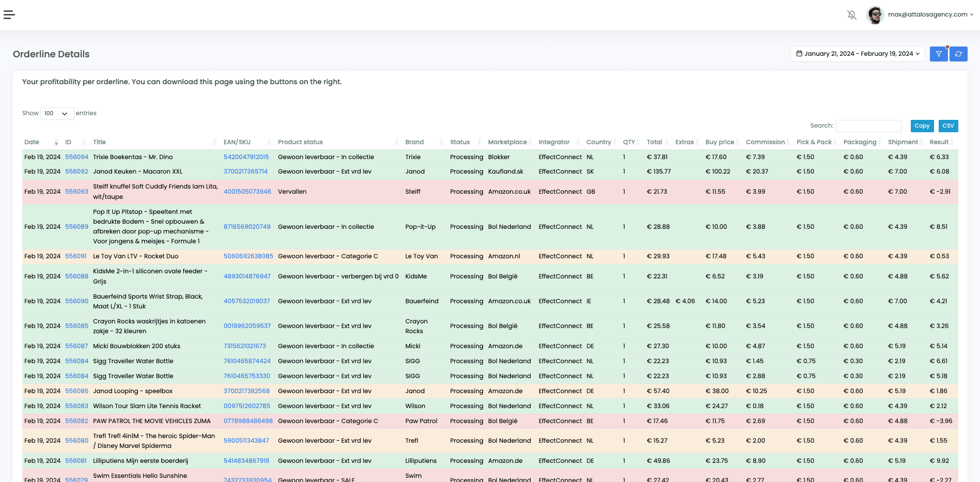Open EAN link 3700217365714
The height and width of the screenshot is (482, 980).
click(245, 172)
